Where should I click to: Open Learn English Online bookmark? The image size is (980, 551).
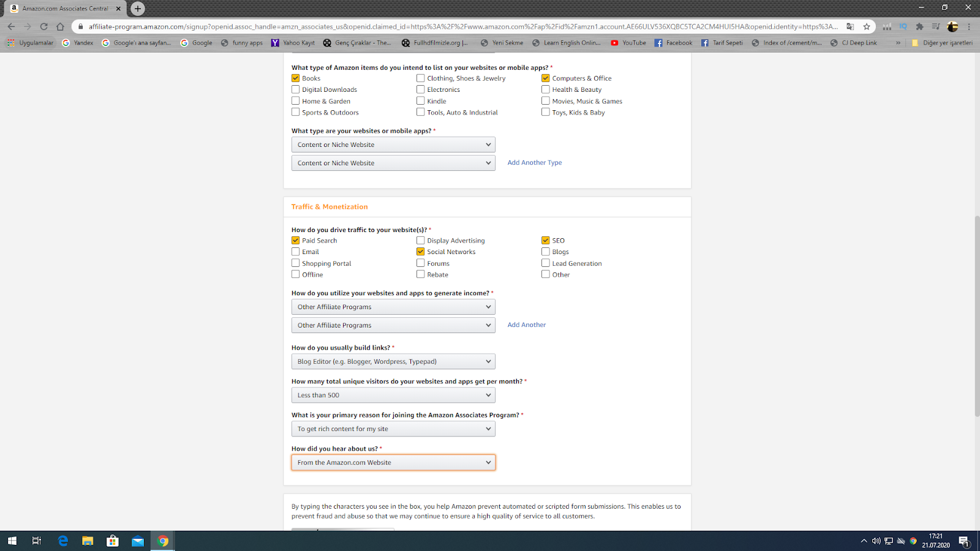click(x=567, y=43)
